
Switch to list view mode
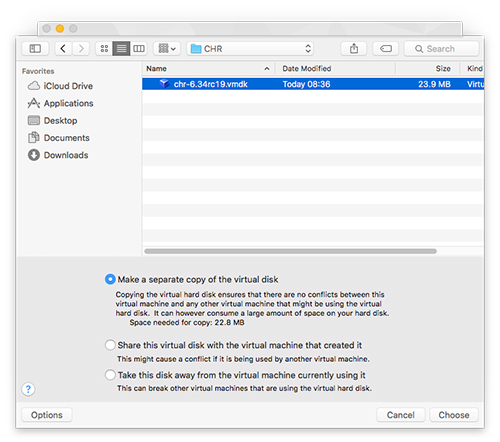pos(121,49)
